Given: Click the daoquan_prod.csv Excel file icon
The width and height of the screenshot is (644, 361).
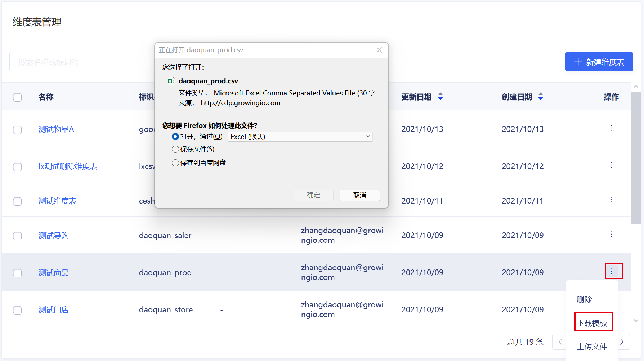Looking at the screenshot, I should coord(171,81).
